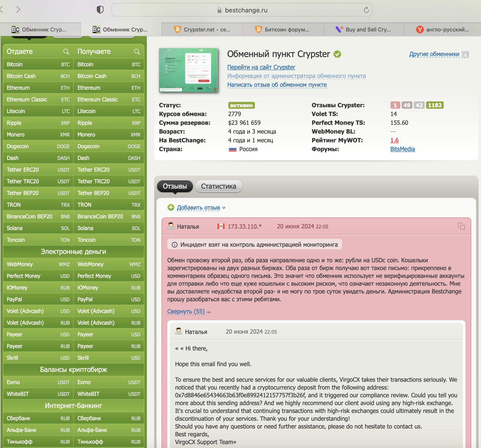This screenshot has width=481, height=448.
Task: Open the privacy shield icon in toolbar
Action: coord(100,10)
